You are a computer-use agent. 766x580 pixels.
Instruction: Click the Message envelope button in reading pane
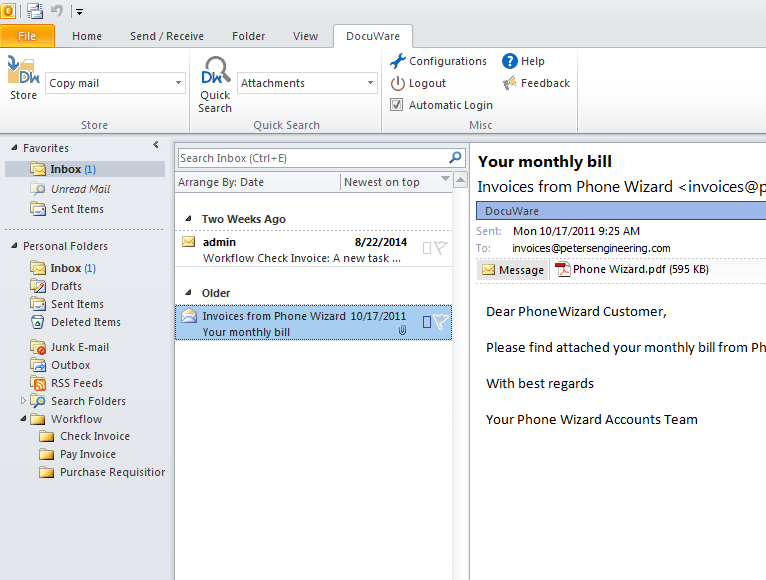pyautogui.click(x=513, y=270)
